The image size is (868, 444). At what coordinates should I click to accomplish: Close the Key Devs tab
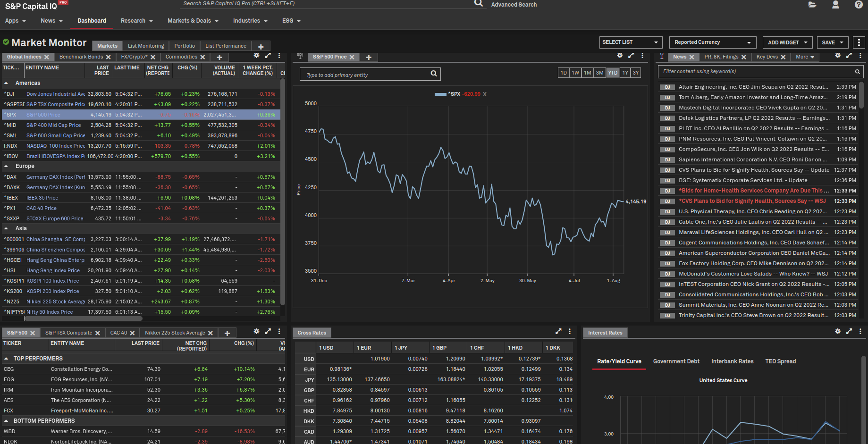783,57
